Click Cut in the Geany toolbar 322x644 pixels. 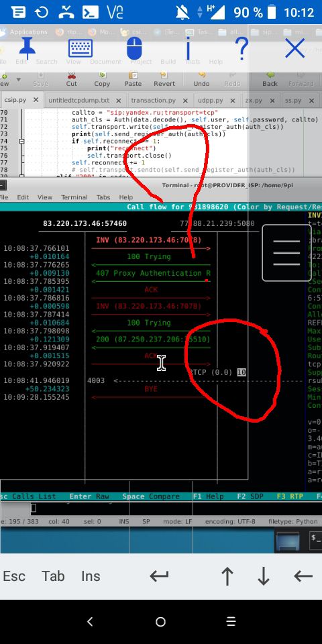[72, 79]
